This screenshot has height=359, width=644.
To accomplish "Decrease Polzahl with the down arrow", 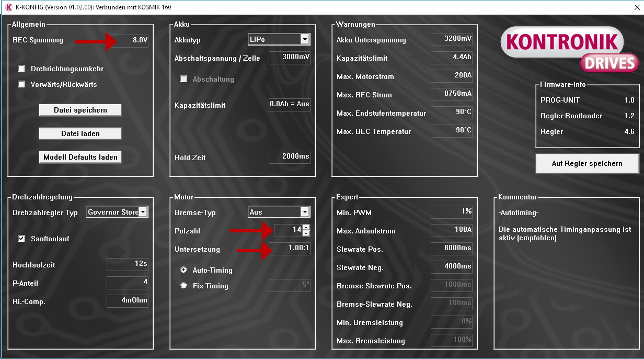I will [306, 233].
